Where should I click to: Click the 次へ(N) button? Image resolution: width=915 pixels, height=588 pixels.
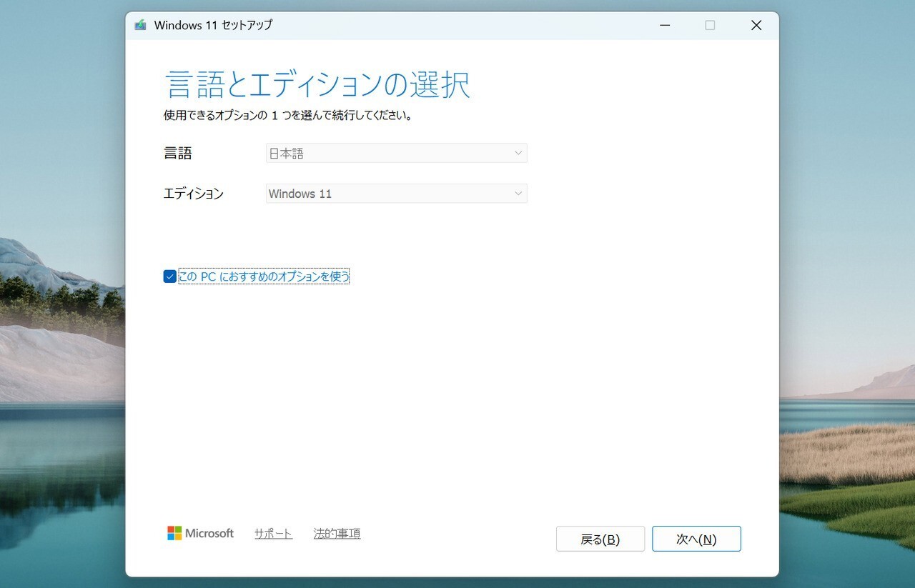(696, 539)
